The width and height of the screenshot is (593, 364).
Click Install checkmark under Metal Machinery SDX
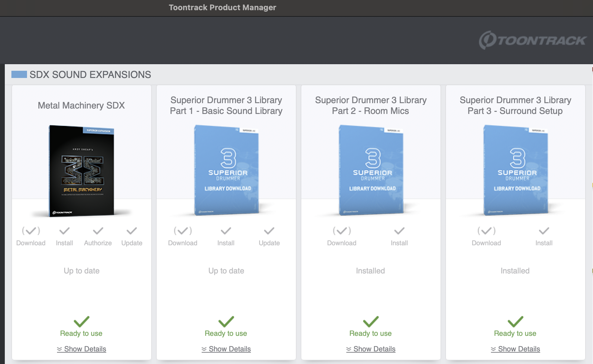[64, 231]
